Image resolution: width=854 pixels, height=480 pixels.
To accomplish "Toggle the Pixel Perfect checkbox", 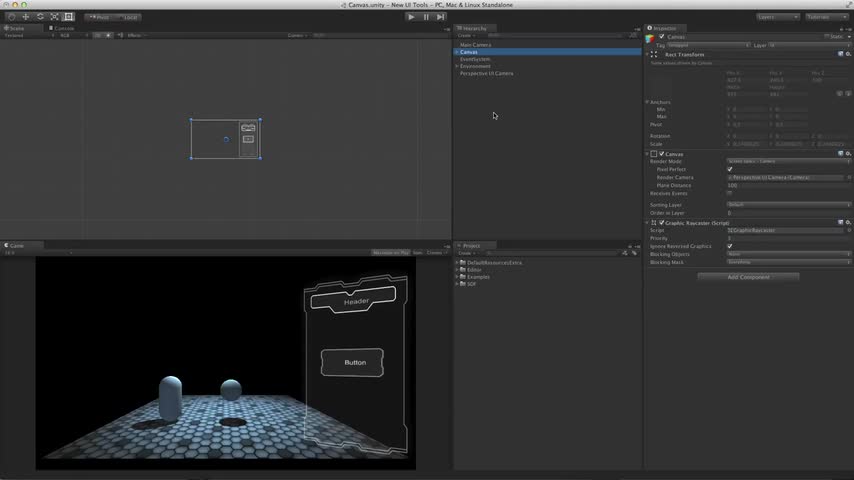I will tap(730, 169).
